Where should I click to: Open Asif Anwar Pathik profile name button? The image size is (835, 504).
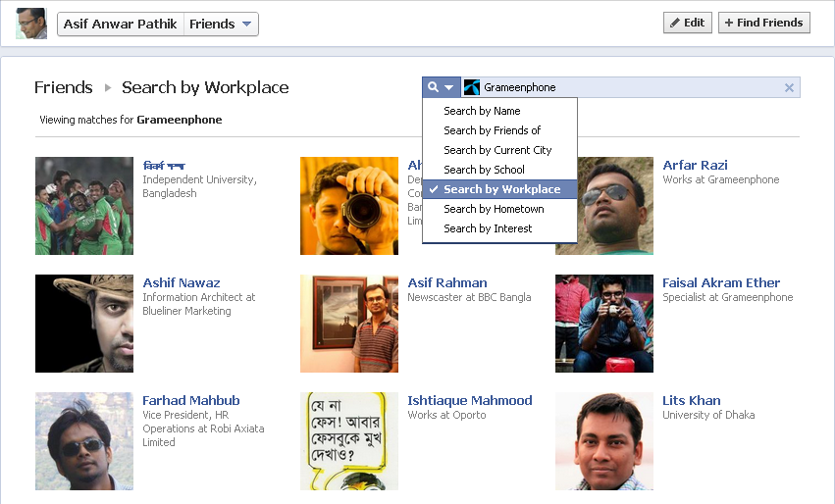[x=121, y=24]
